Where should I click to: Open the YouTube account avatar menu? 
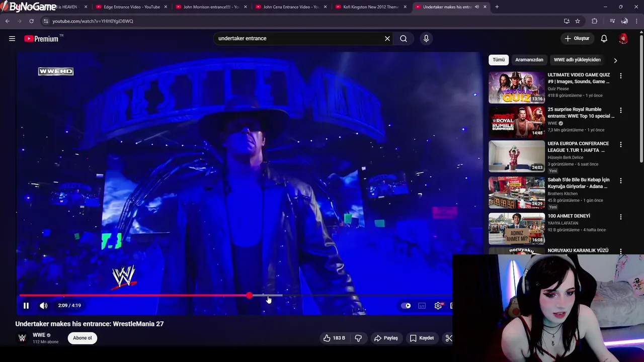623,38
